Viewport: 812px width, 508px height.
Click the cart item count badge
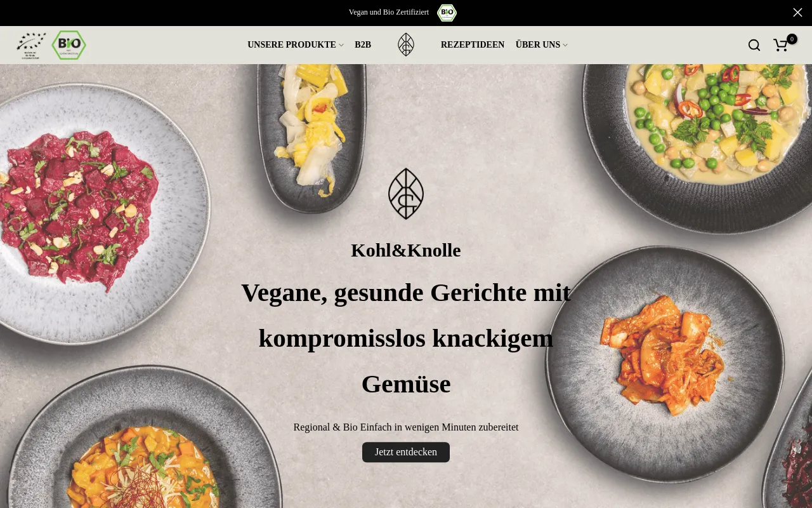tap(792, 39)
